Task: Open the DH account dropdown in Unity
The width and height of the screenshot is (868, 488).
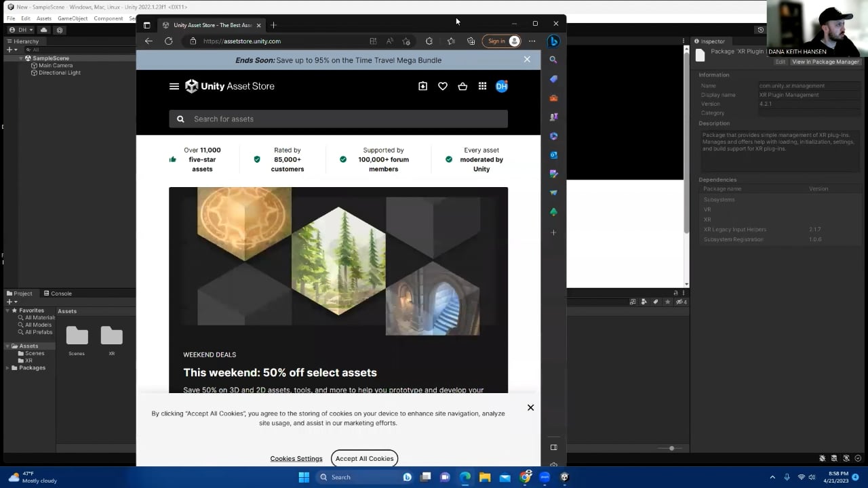Action: tap(21, 30)
